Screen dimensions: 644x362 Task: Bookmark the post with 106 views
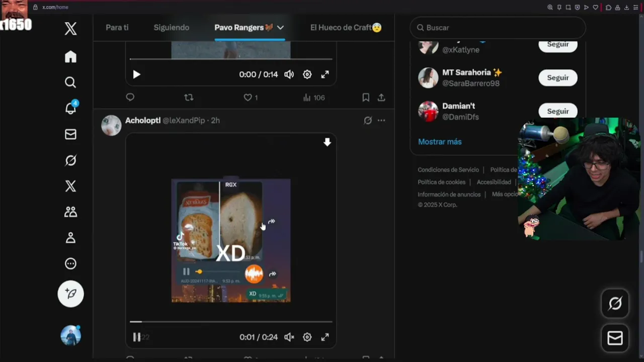[x=366, y=98]
